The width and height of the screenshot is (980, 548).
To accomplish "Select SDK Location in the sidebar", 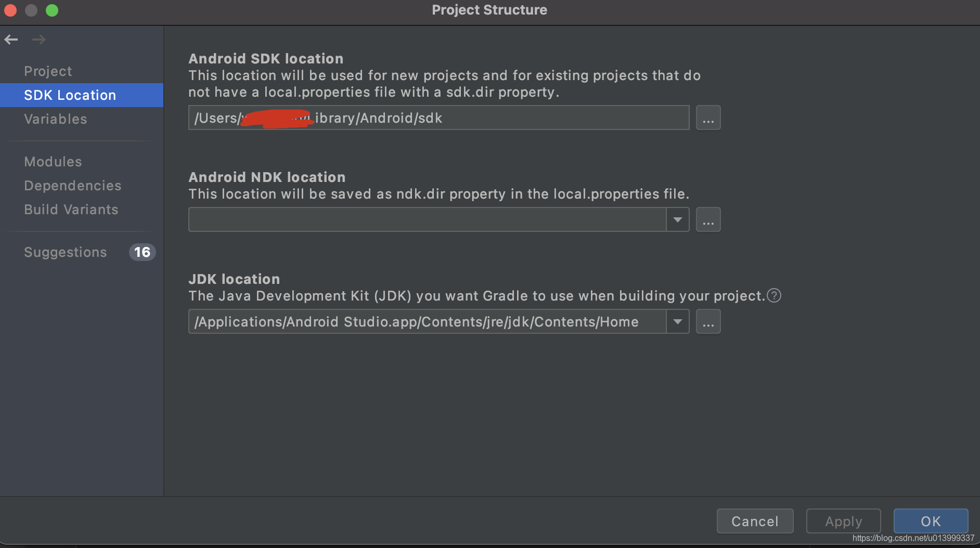I will (x=70, y=95).
